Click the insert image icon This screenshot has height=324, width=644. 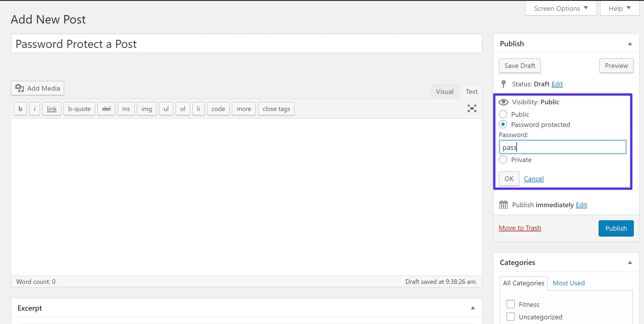pyautogui.click(x=146, y=109)
